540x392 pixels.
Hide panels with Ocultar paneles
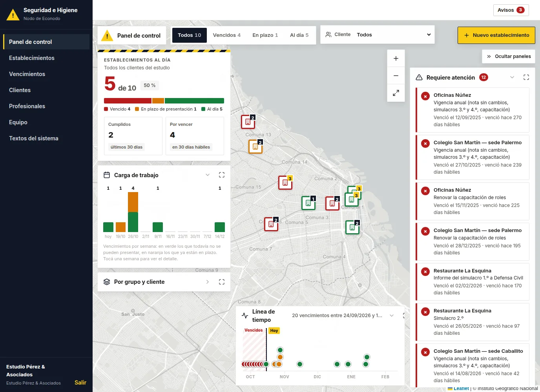509,56
